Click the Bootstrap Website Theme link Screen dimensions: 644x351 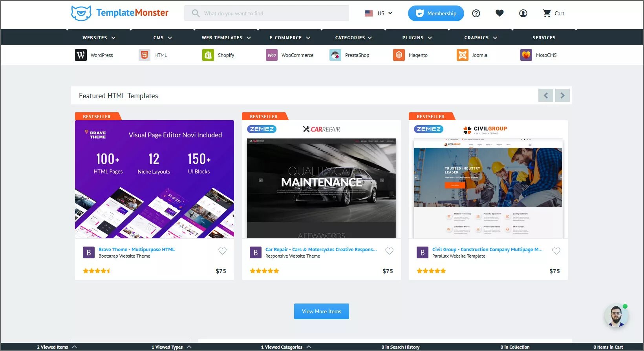(124, 256)
